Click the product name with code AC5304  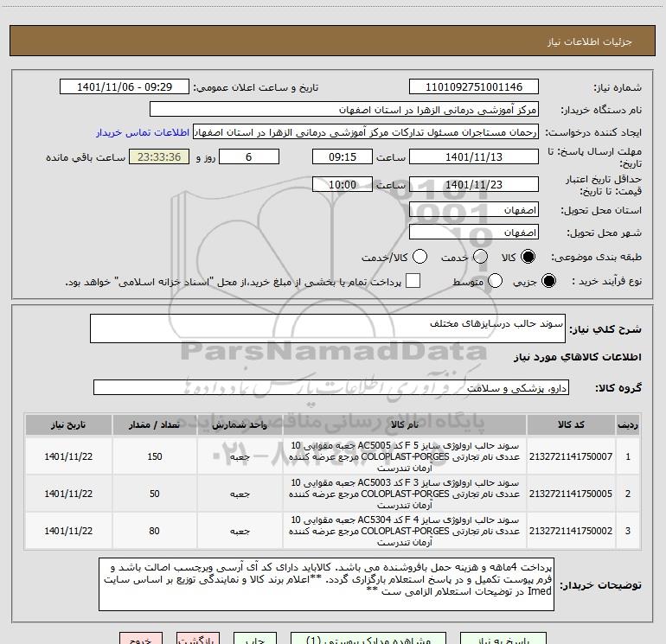click(405, 531)
